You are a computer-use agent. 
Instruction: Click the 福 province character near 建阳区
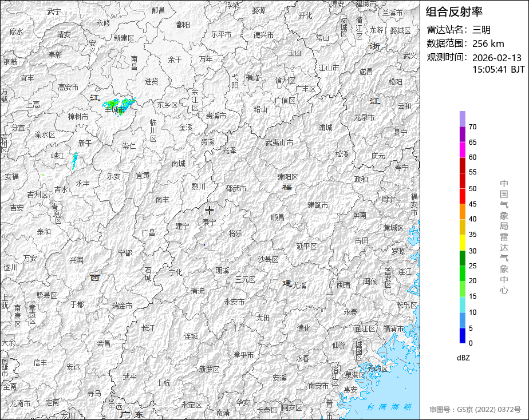(x=287, y=187)
